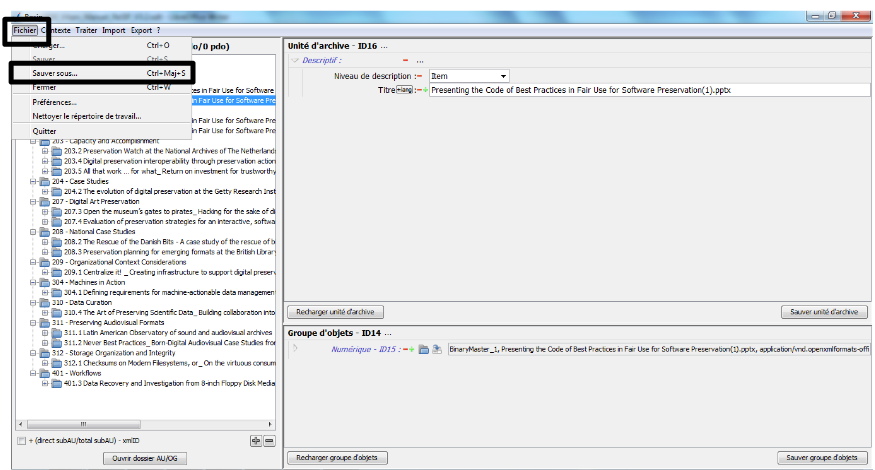This screenshot has width=875, height=470.
Task: Click the plus button below the tree
Action: pos(256,440)
